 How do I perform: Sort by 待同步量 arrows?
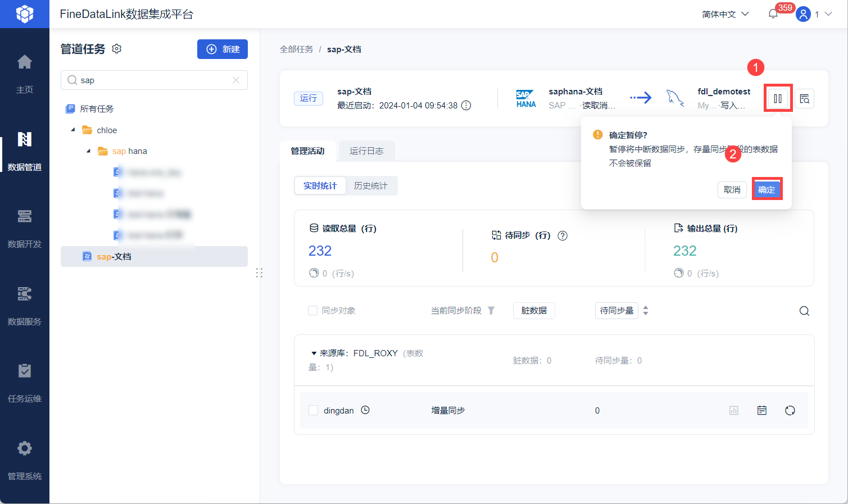(x=646, y=311)
